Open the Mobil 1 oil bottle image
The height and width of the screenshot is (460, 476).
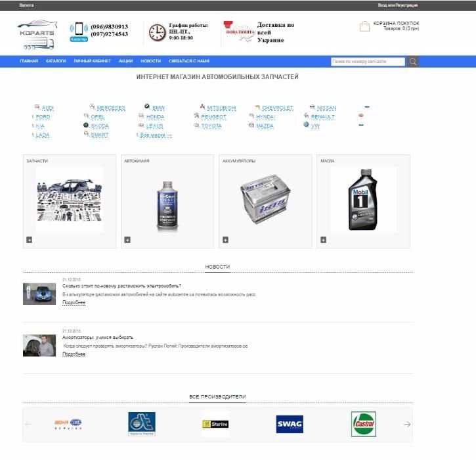tap(363, 200)
